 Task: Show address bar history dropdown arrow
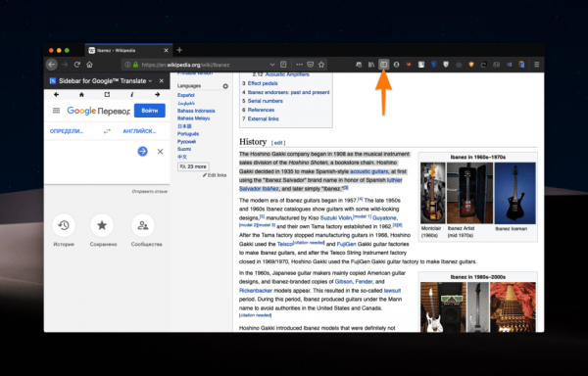tap(272, 65)
